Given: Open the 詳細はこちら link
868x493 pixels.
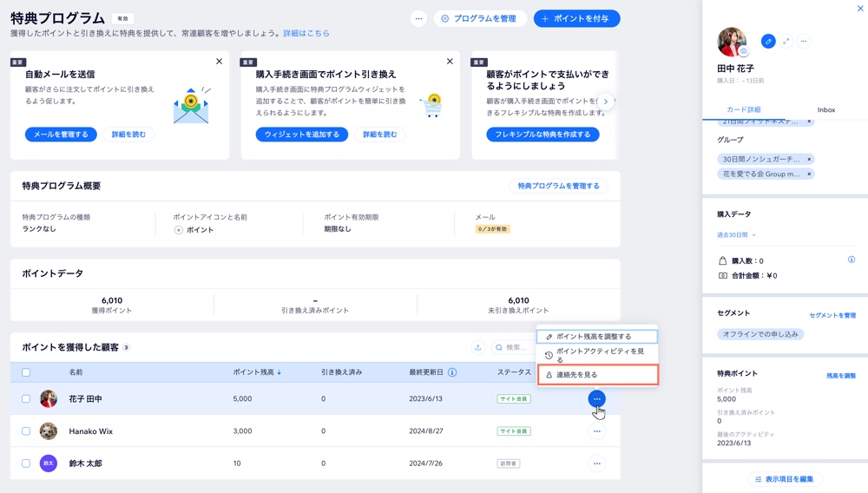Looking at the screenshot, I should click(x=306, y=33).
